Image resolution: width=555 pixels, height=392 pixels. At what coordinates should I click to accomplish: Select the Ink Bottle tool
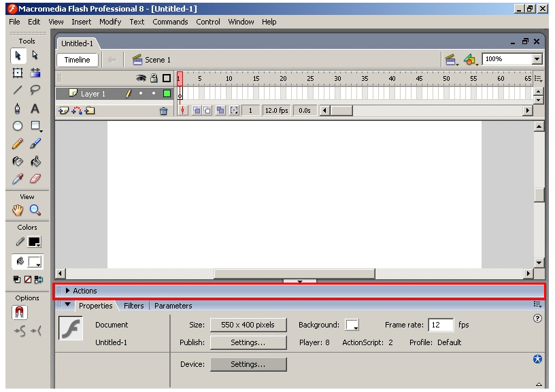click(18, 162)
